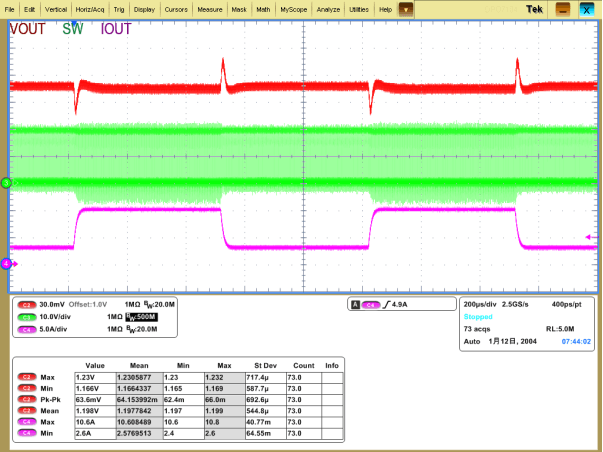The image size is (603, 452).
Task: Click the trigger source C4 badge
Action: point(370,304)
